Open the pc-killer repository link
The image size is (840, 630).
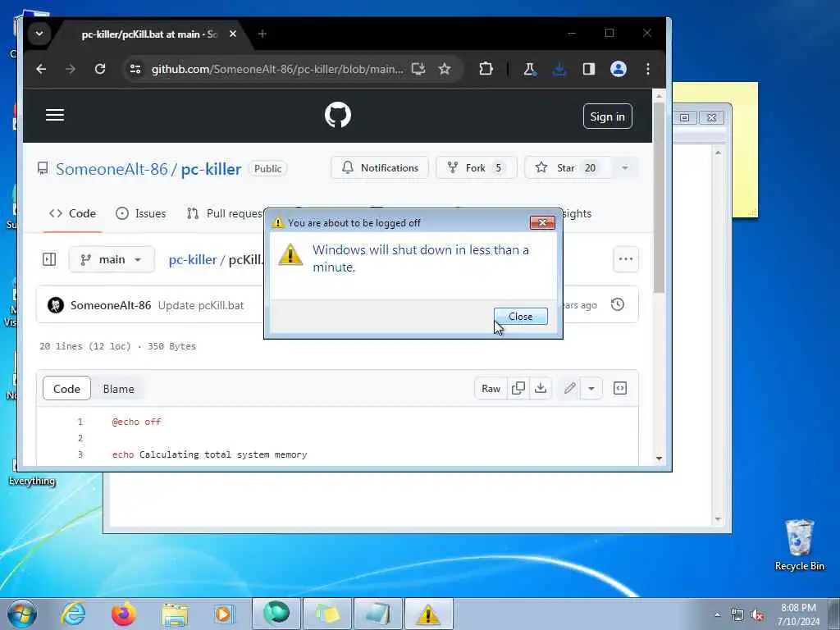click(x=211, y=169)
